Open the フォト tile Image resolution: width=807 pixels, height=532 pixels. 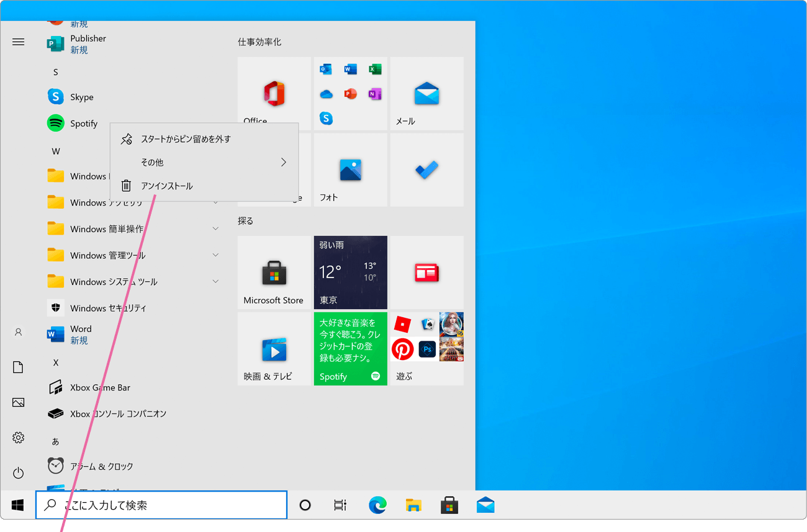[350, 170]
